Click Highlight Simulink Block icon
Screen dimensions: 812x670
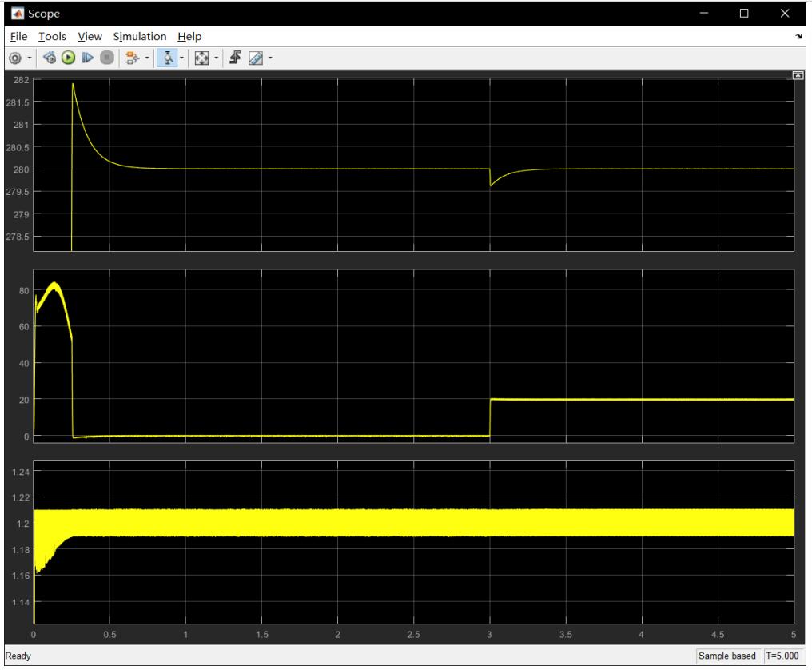pyautogui.click(x=132, y=58)
